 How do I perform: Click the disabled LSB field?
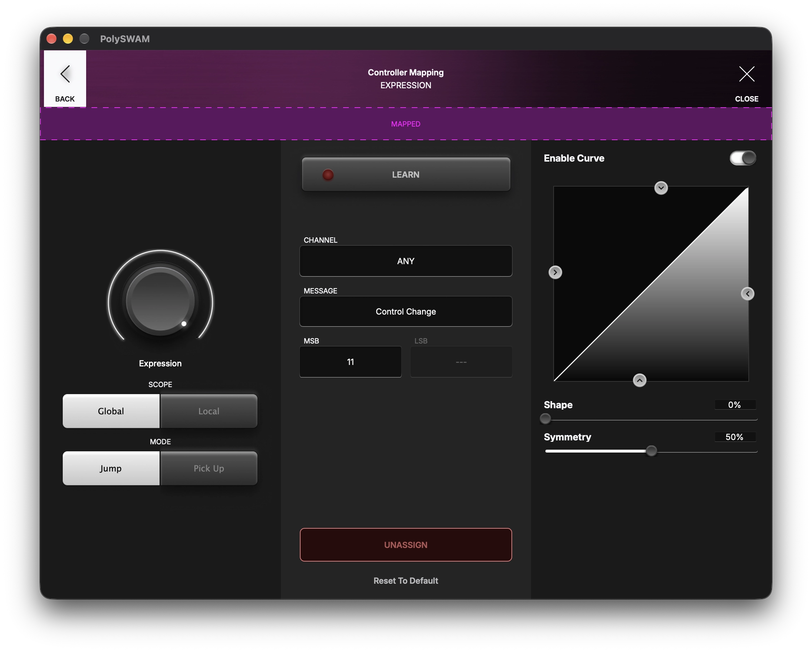pos(461,362)
